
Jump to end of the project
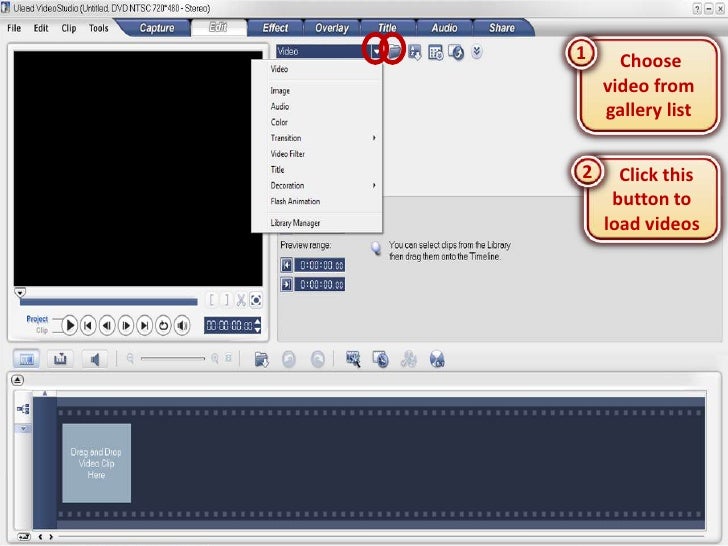144,325
